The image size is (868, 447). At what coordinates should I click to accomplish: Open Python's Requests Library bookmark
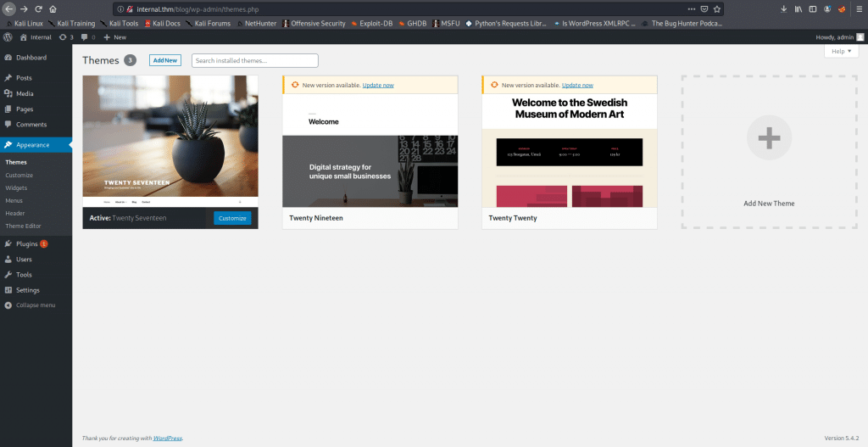click(506, 23)
